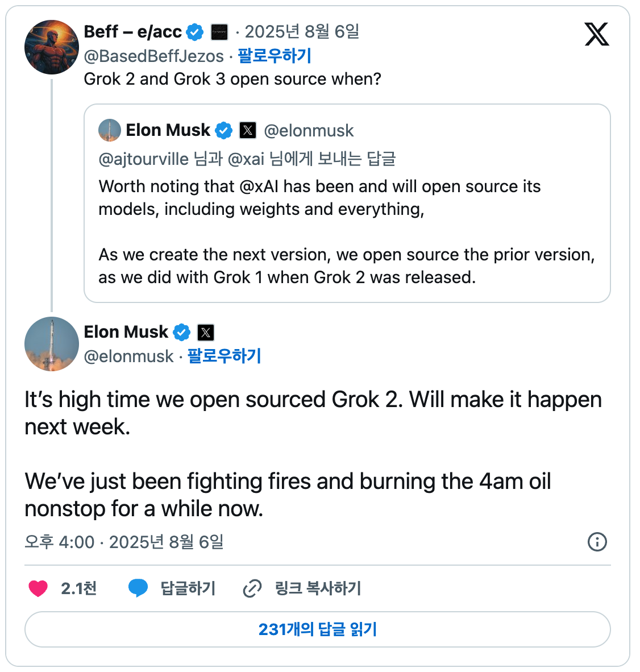The width and height of the screenshot is (640, 672).
Task: Click the red heart like icon
Action: pyautogui.click(x=38, y=588)
